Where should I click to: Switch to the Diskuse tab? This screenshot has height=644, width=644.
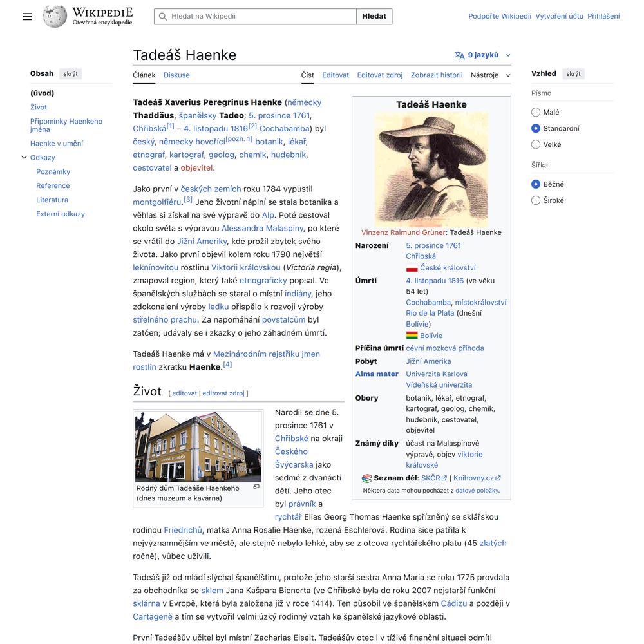pos(176,75)
